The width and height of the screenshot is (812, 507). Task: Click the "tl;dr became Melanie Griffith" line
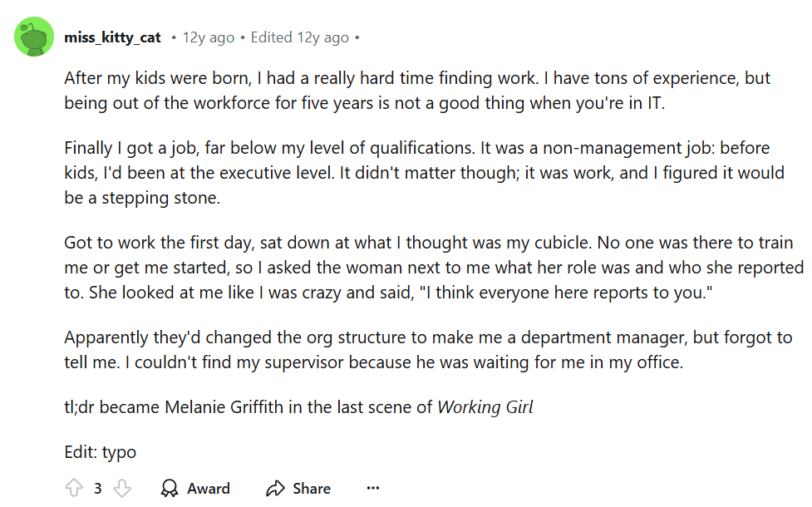pos(249,407)
